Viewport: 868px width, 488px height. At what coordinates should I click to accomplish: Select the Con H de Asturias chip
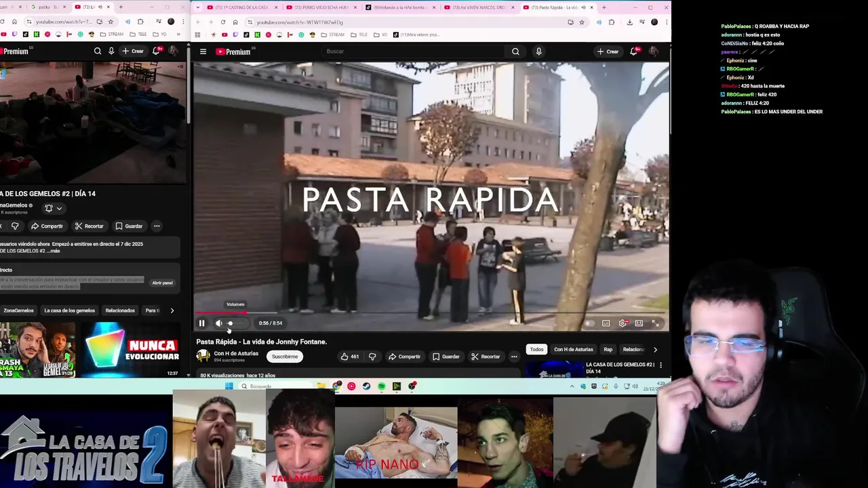pos(574,350)
